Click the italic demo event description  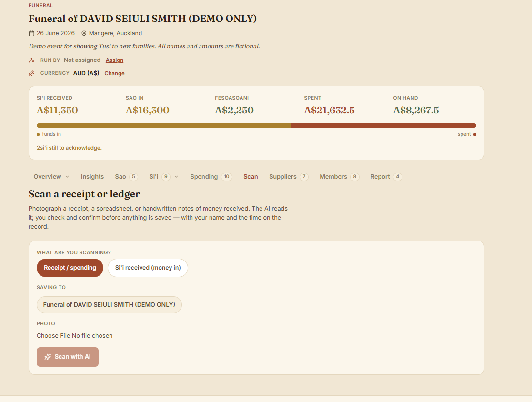pyautogui.click(x=144, y=46)
